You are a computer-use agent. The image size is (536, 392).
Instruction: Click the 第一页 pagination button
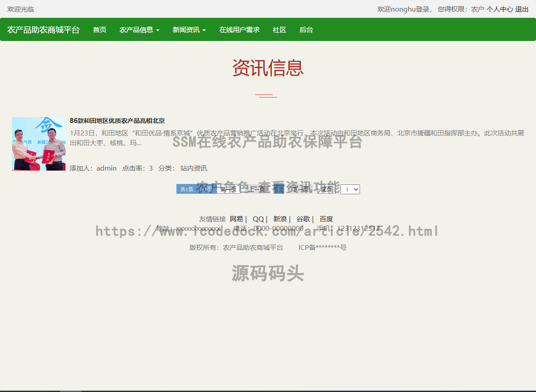228,189
